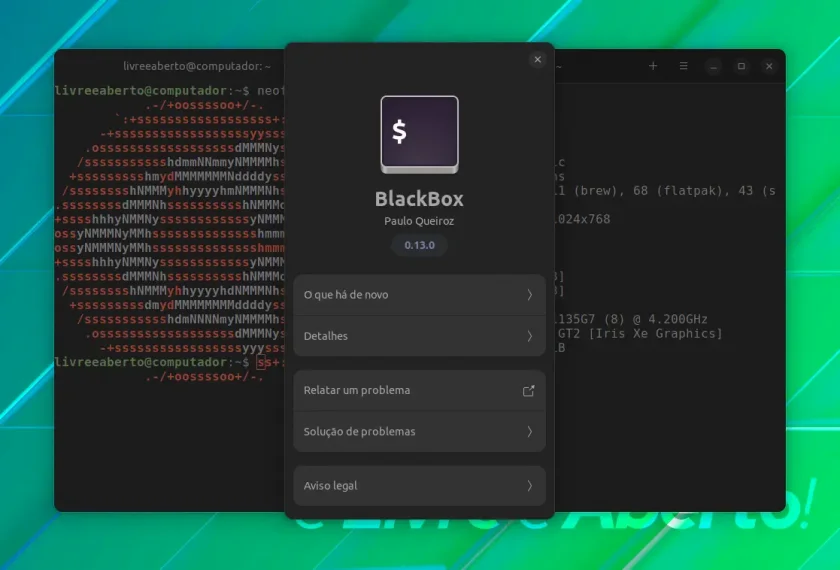Maximize the terminal window
This screenshot has height=570, width=840.
point(741,66)
